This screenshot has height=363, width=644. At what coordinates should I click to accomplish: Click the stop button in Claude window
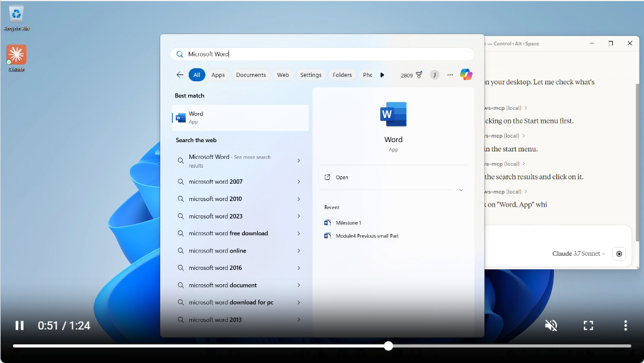coord(619,254)
